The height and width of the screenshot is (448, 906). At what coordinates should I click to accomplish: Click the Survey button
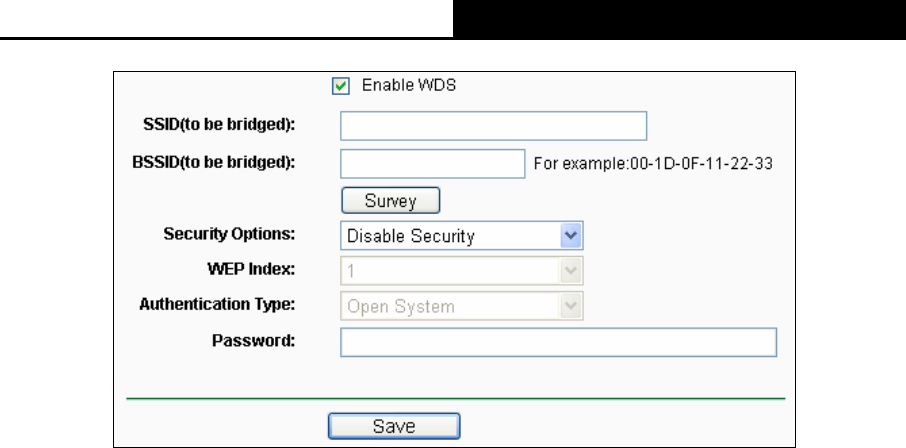[391, 201]
